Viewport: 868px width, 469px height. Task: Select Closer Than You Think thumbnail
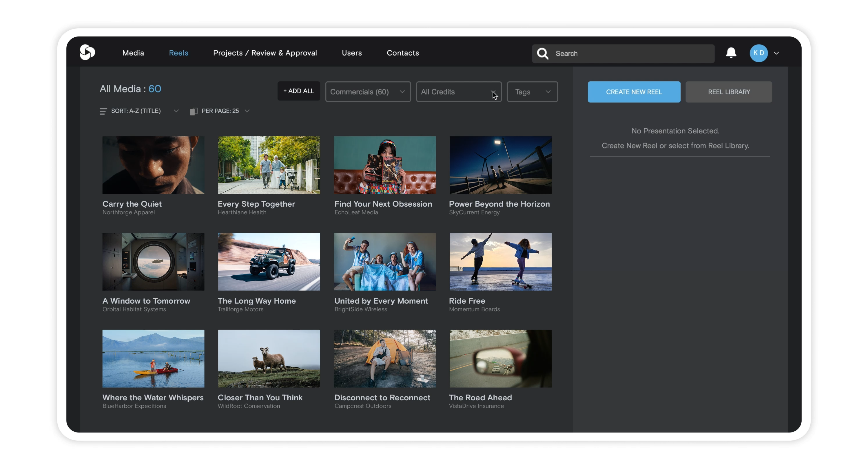(269, 358)
